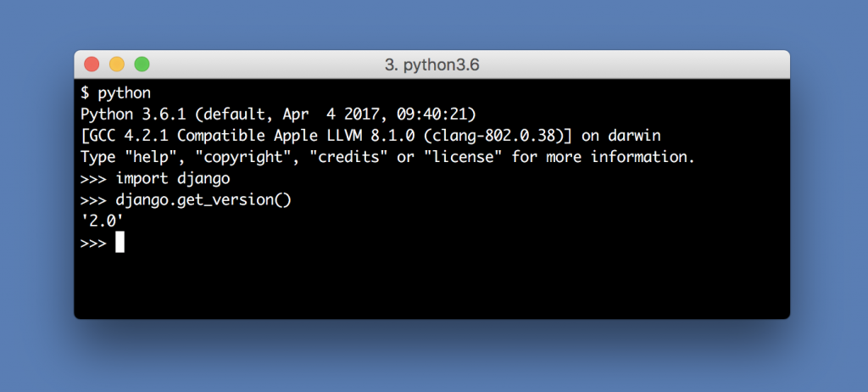
Task: Click the word 'credits' in the help line
Action: (348, 158)
